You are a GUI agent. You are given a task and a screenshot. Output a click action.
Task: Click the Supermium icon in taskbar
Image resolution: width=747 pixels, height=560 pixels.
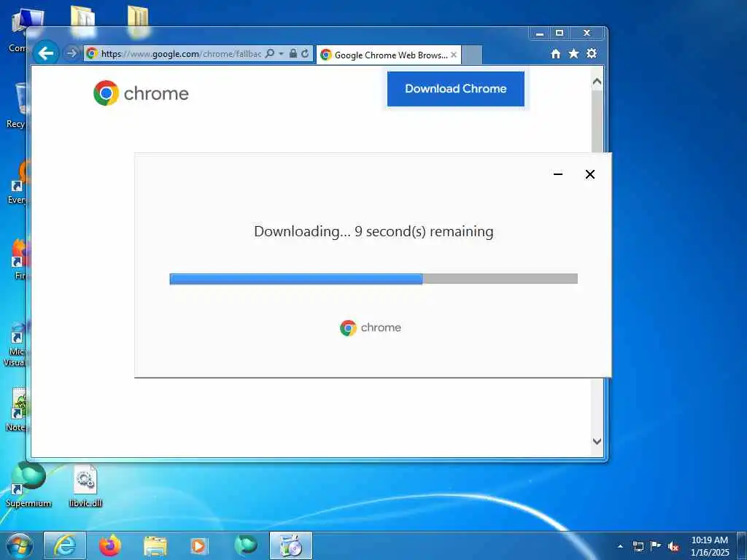coord(246,545)
